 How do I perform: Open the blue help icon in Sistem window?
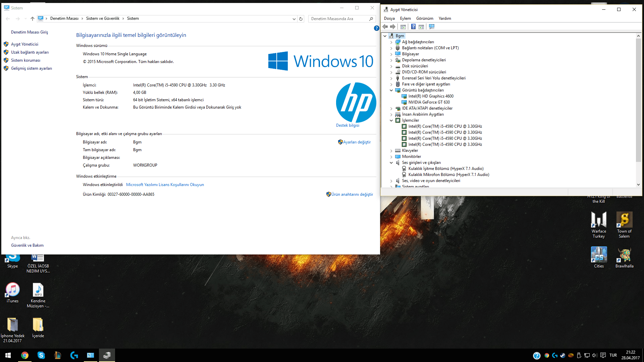pyautogui.click(x=376, y=28)
